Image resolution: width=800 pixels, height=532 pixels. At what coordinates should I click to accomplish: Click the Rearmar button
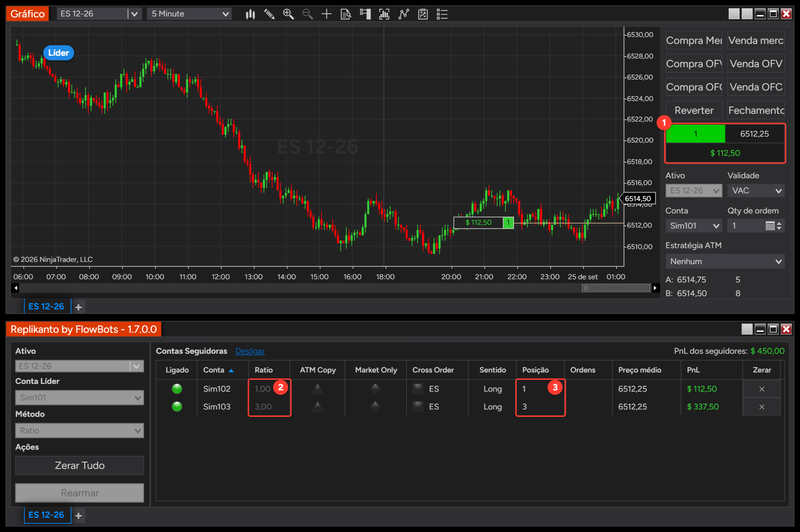coord(80,493)
